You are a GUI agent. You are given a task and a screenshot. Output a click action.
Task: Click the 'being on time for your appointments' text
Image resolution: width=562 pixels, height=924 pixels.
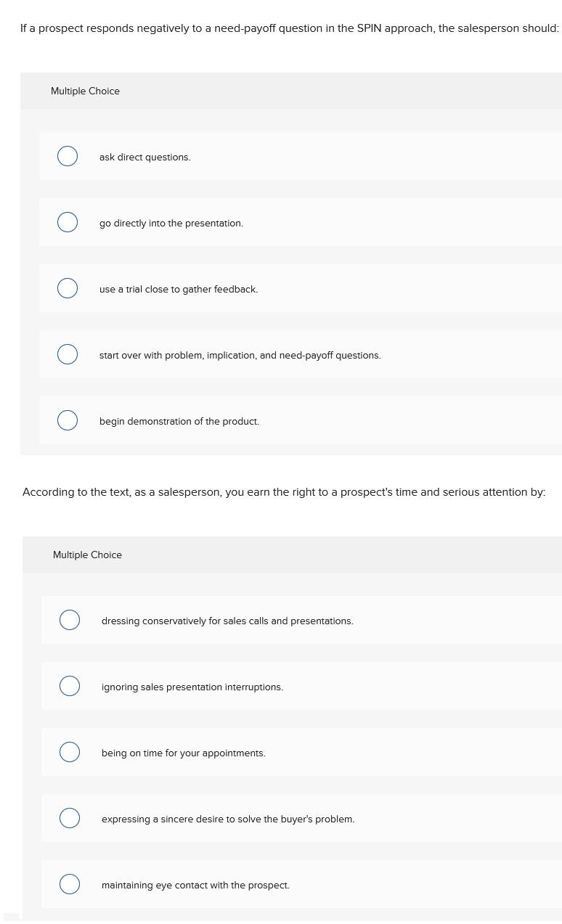click(x=183, y=753)
